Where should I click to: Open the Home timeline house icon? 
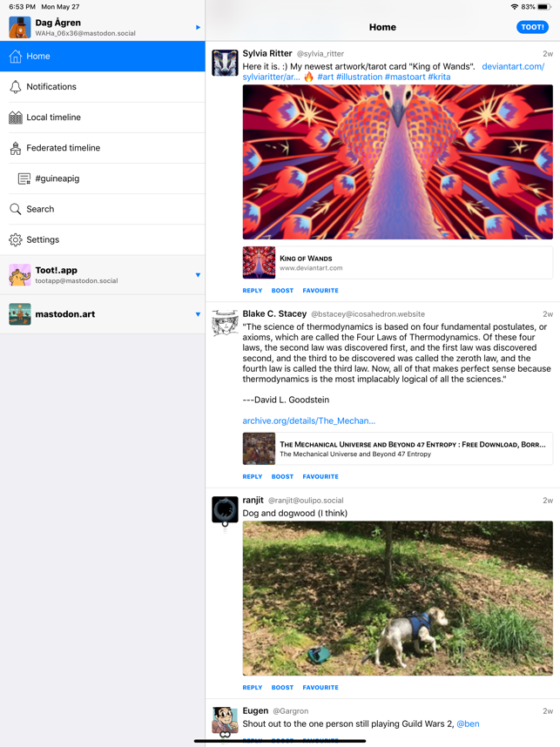pyautogui.click(x=16, y=57)
